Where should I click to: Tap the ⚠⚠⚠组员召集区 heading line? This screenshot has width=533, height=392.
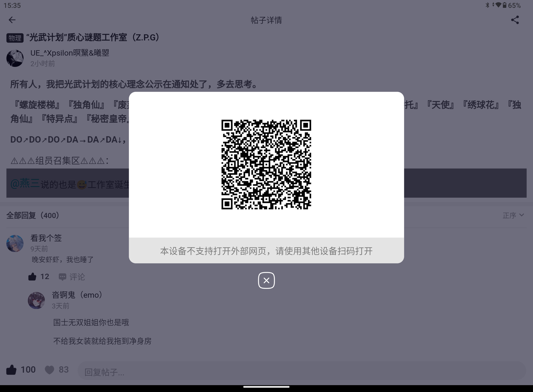[60, 161]
